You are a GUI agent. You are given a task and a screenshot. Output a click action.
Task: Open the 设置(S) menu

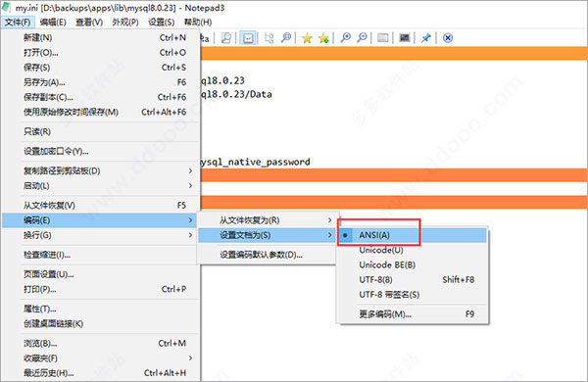pos(162,23)
